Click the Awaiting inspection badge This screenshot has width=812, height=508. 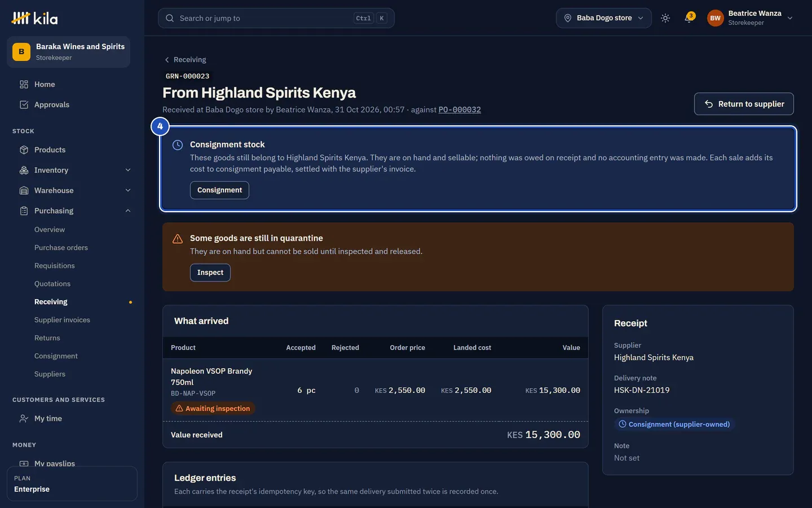coord(213,408)
